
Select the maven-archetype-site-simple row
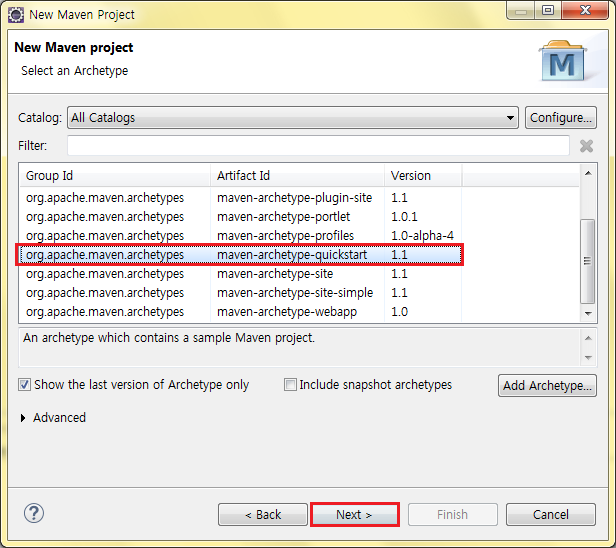(240, 293)
